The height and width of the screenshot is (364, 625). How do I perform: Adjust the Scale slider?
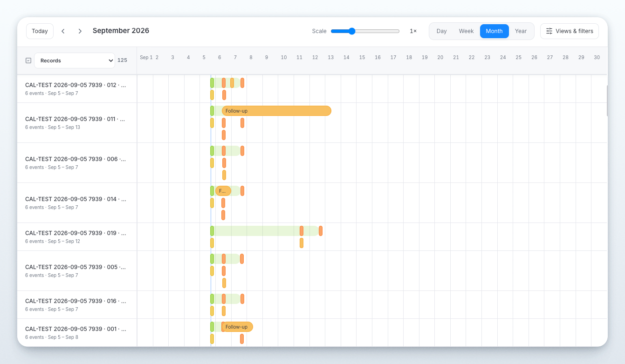click(365, 31)
